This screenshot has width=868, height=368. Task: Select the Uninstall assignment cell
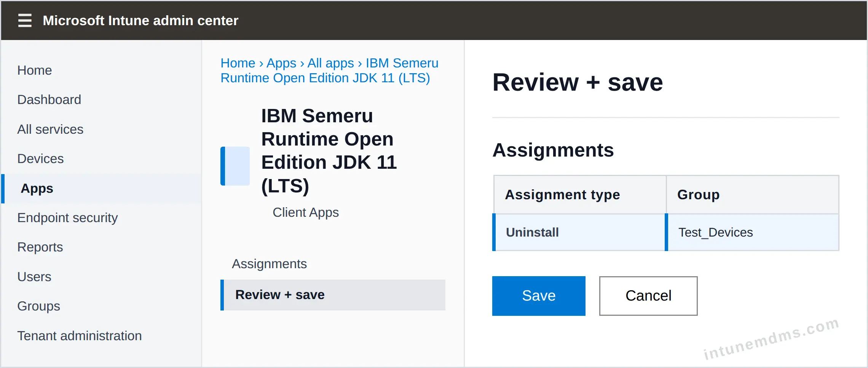point(579,232)
